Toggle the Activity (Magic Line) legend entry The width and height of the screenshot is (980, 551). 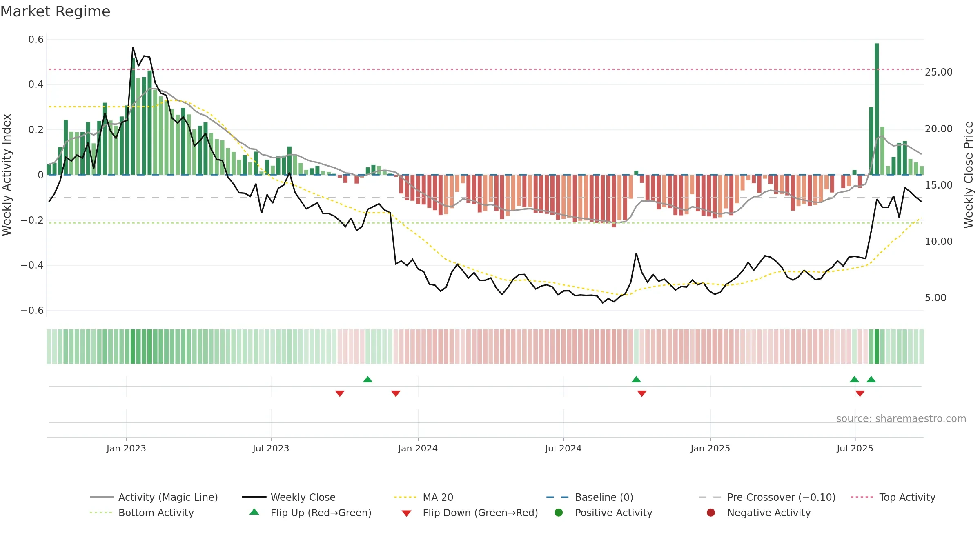154,497
